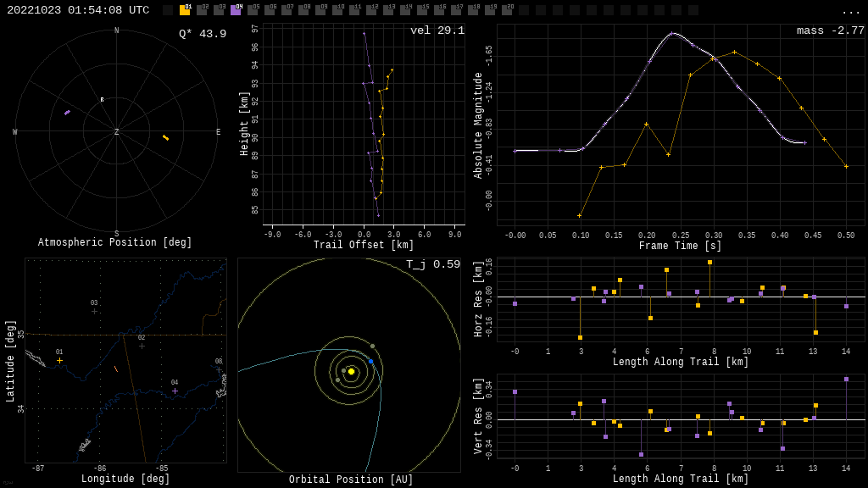Viewport: 868px width, 488px height.
Task: Enable the station 02 box in top bar
Action: click(x=202, y=10)
